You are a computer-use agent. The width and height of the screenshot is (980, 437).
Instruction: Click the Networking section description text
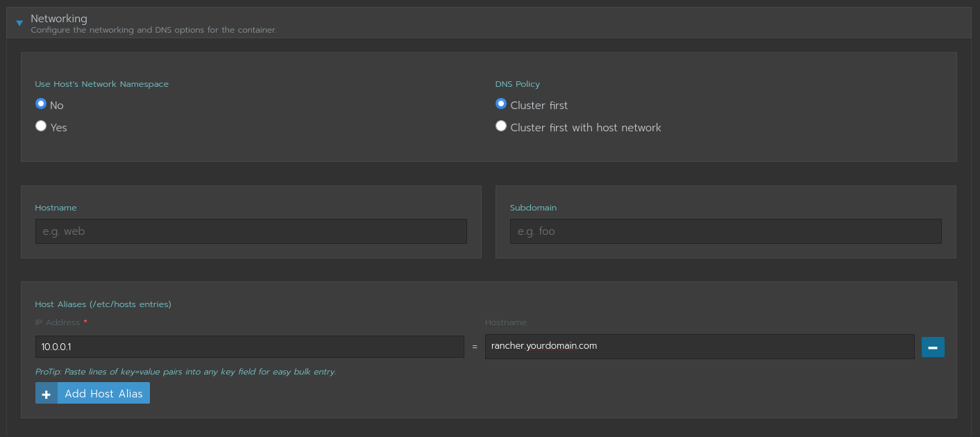(154, 30)
